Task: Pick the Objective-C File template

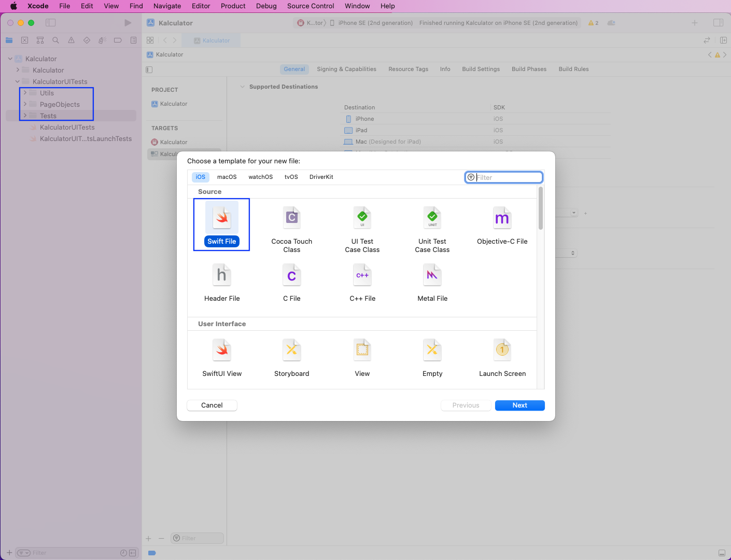Action: coord(502,225)
